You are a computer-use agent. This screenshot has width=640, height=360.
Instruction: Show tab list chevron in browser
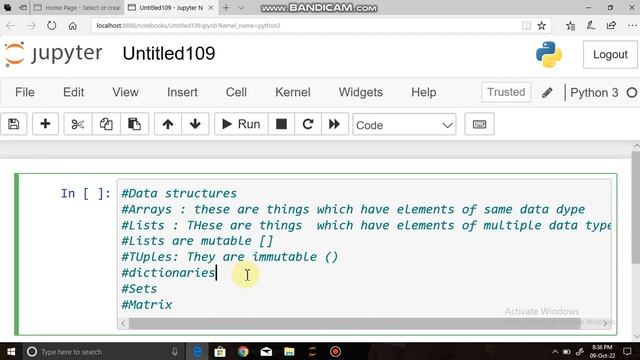(241, 8)
